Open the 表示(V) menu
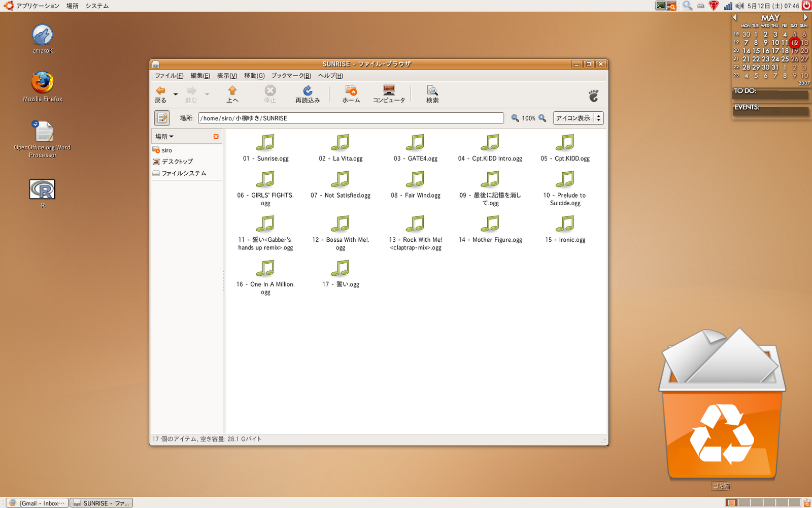This screenshot has width=812, height=508. click(x=227, y=76)
